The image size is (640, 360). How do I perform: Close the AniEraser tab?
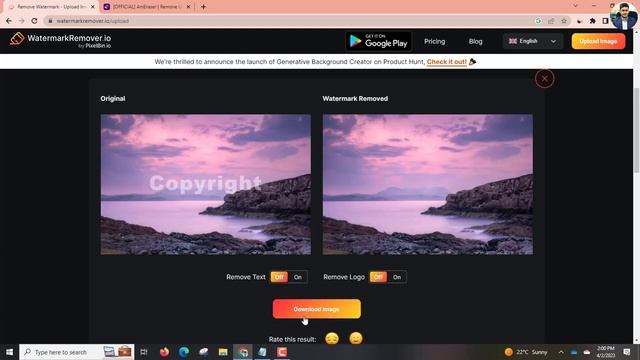tap(188, 7)
